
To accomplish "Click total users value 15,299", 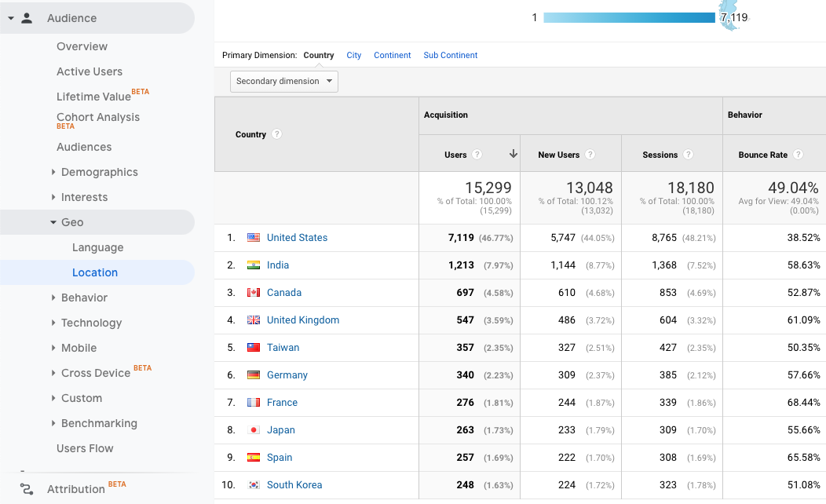I will point(488,188).
